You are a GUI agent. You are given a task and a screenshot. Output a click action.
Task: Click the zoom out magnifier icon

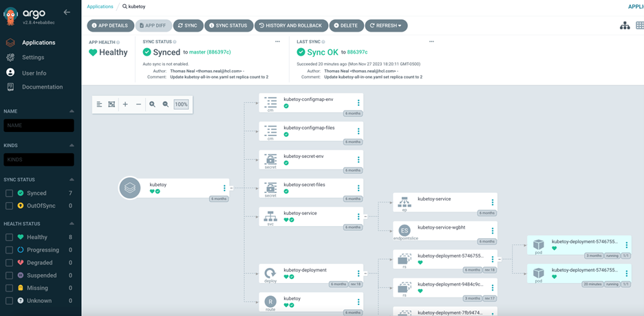point(166,104)
